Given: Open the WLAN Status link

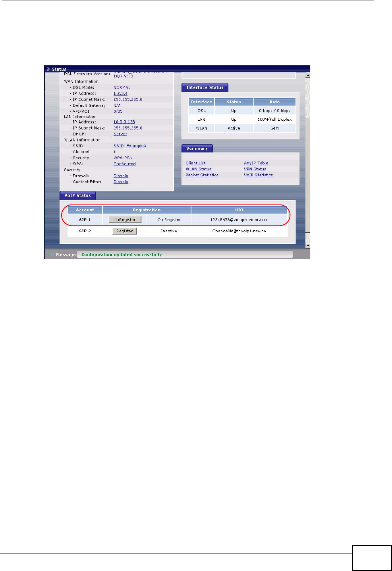Looking at the screenshot, I should click(x=198, y=169).
